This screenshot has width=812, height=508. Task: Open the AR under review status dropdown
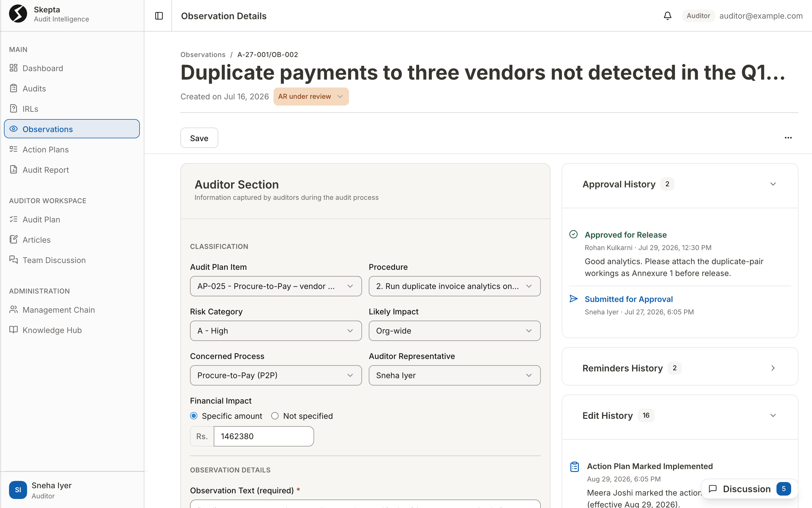click(311, 97)
